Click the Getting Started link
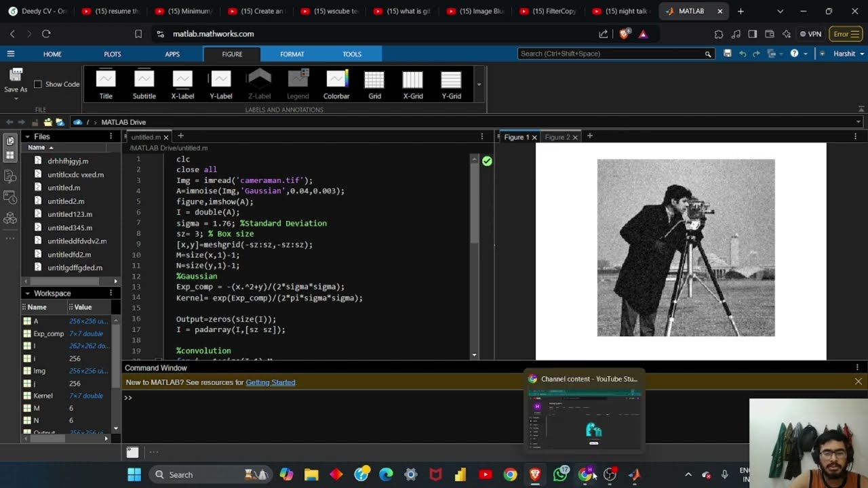Image resolution: width=868 pixels, height=488 pixels. pos(271,382)
